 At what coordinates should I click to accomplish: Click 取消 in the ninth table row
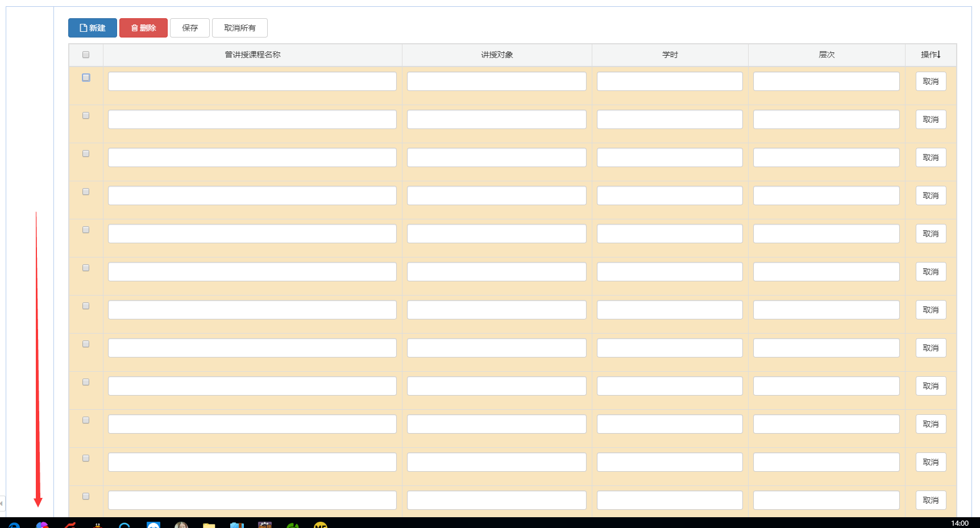931,386
